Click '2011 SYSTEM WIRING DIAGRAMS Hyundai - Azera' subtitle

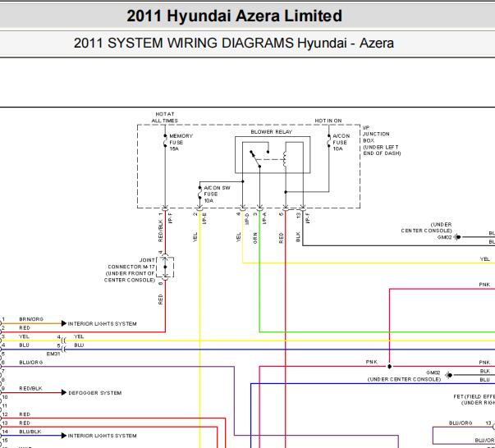tap(234, 43)
